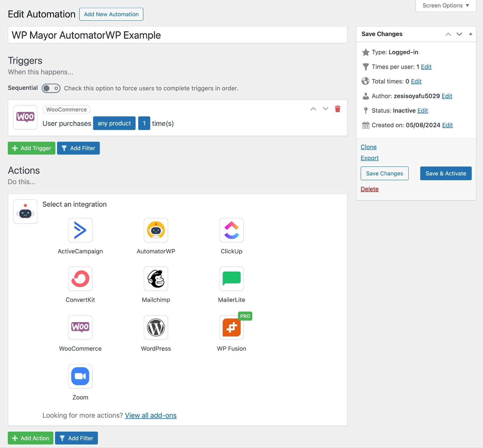Open the 'any product' selector
The height and width of the screenshot is (448, 483).
[x=114, y=123]
